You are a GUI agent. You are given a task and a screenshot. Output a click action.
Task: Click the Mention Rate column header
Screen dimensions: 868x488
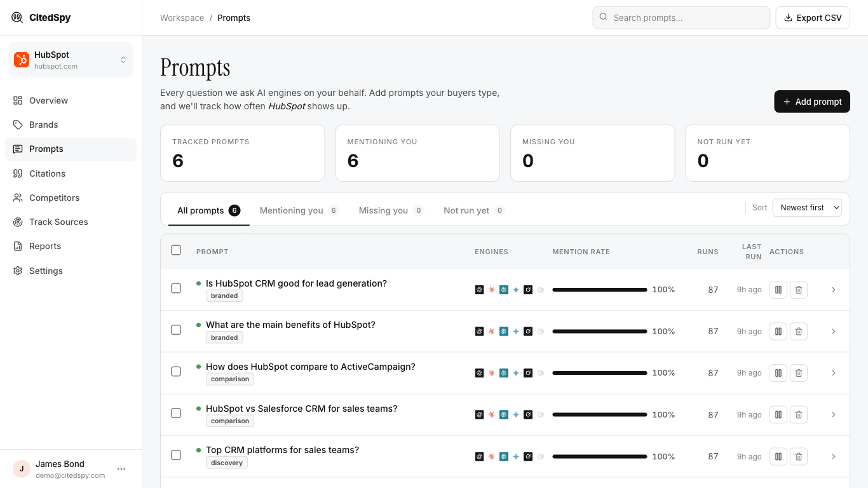coord(581,252)
